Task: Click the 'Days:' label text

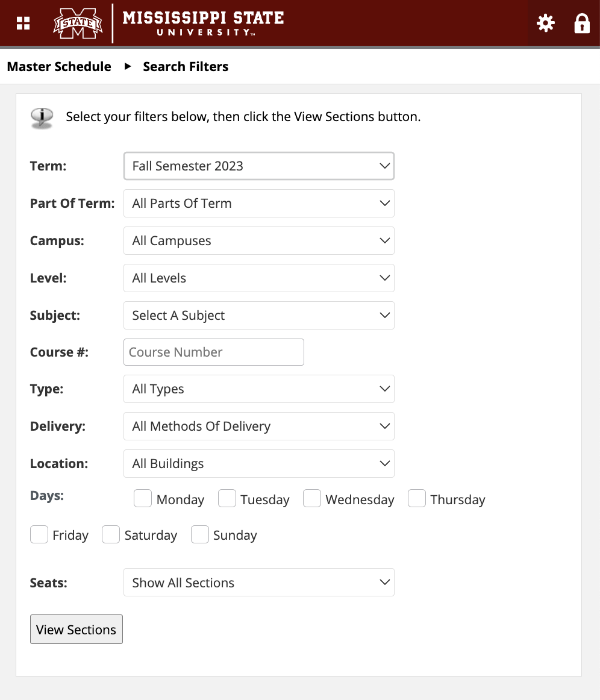Action: [x=47, y=496]
